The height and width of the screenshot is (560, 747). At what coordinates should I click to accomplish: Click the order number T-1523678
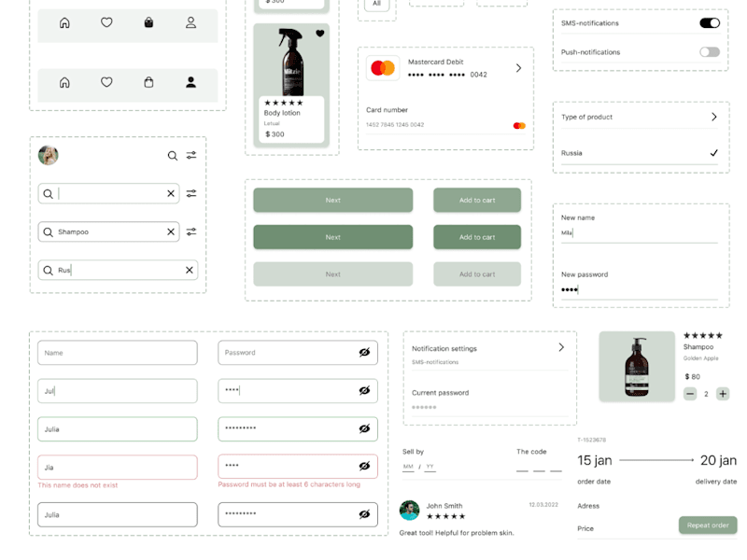pos(592,440)
